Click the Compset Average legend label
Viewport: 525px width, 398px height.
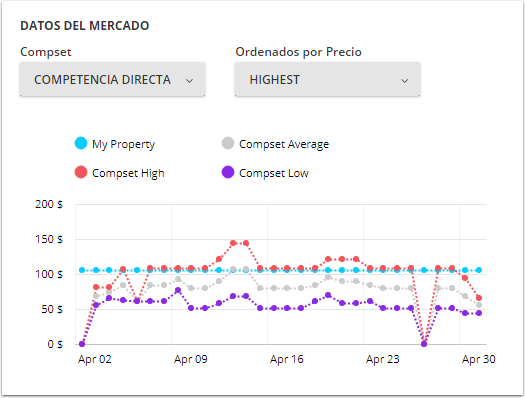point(284,144)
